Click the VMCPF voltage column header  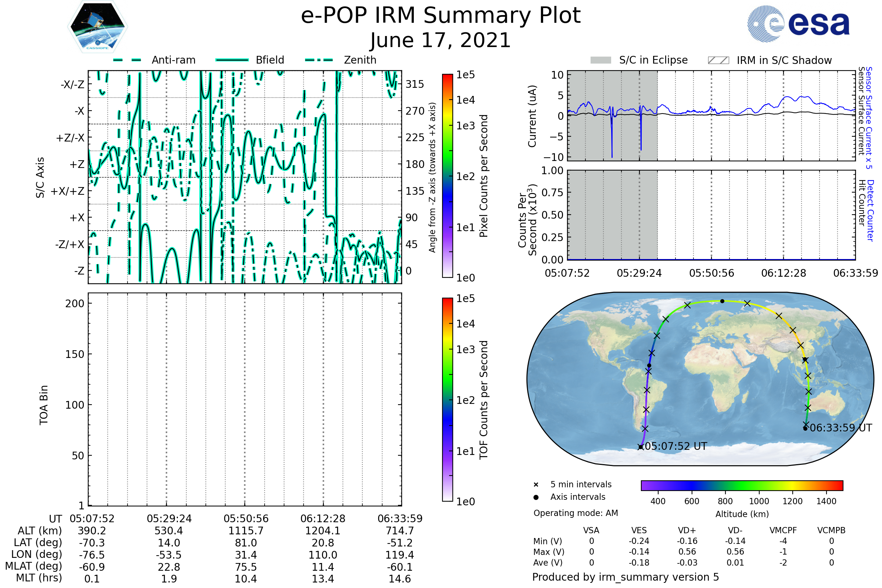(783, 530)
